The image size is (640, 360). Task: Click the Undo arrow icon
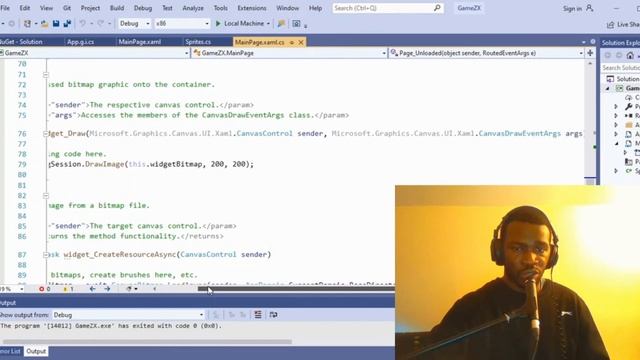[82, 24]
